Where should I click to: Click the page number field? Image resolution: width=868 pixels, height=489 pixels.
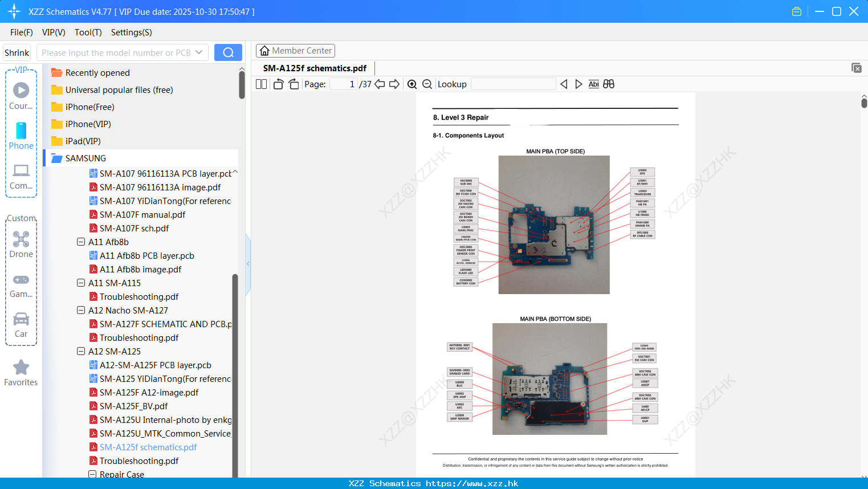[344, 84]
